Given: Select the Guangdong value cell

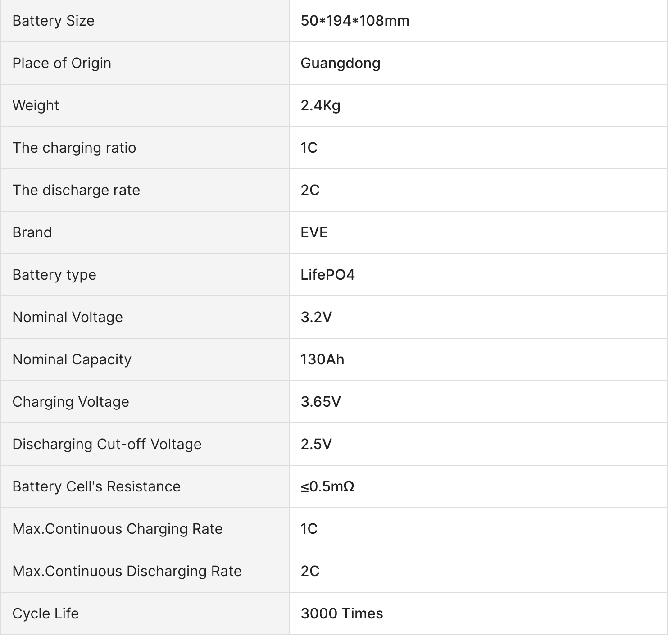Looking at the screenshot, I should click(478, 63).
